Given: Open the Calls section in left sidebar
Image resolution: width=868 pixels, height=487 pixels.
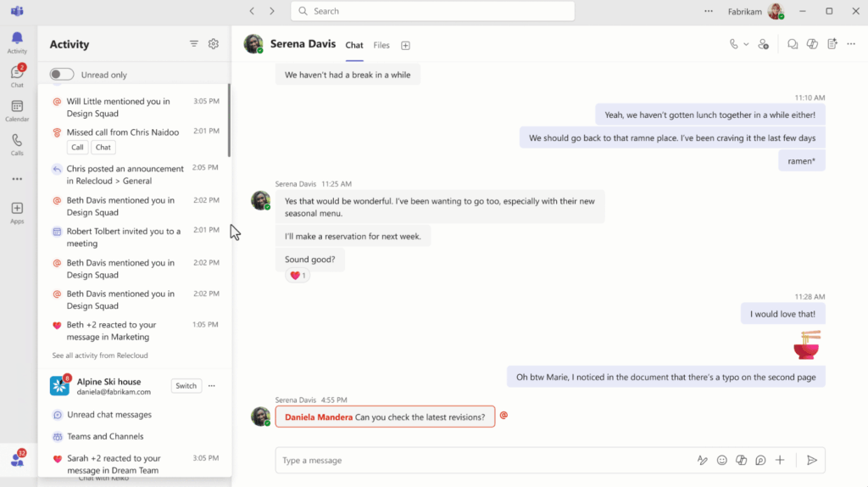Looking at the screenshot, I should click(17, 144).
